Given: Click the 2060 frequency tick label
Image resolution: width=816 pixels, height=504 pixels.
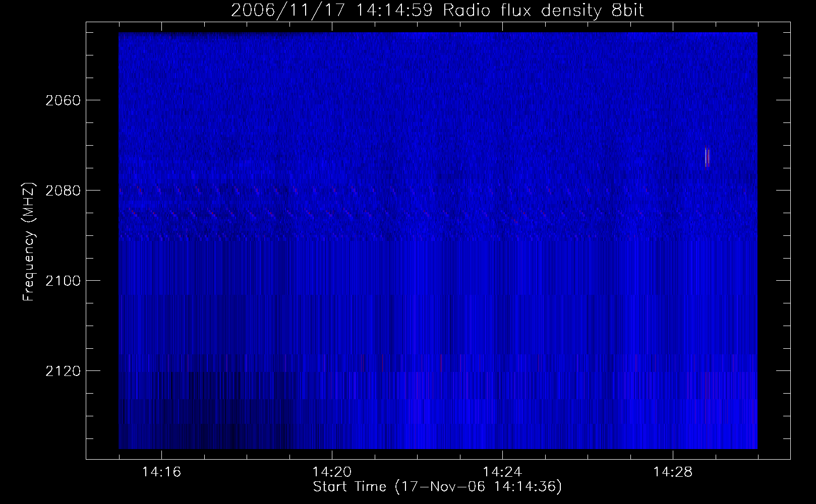Looking at the screenshot, I should pyautogui.click(x=63, y=100).
